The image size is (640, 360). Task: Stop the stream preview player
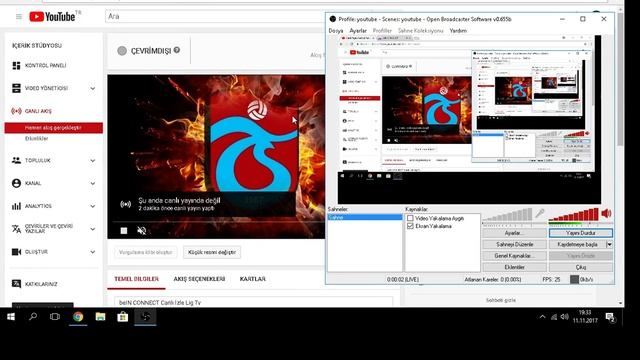pos(124,231)
